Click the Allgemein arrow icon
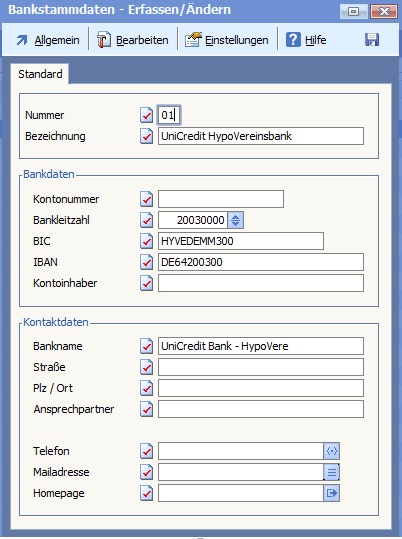The width and height of the screenshot is (402, 539). [x=22, y=40]
